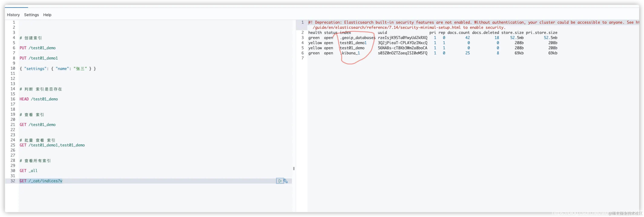Click the PUT /test01_demo1 line
This screenshot has width=644, height=217.
[x=39, y=58]
